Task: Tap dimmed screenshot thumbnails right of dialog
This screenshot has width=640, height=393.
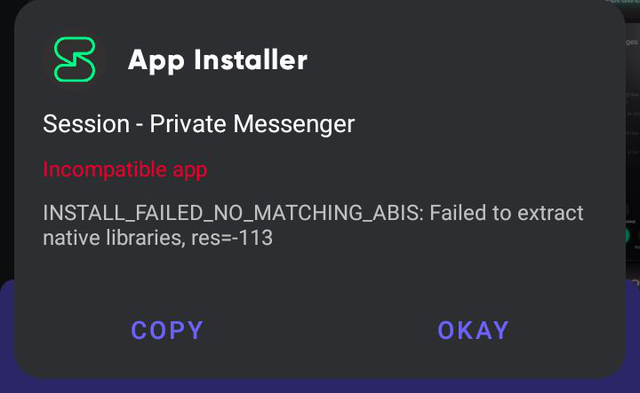Action: point(633,122)
